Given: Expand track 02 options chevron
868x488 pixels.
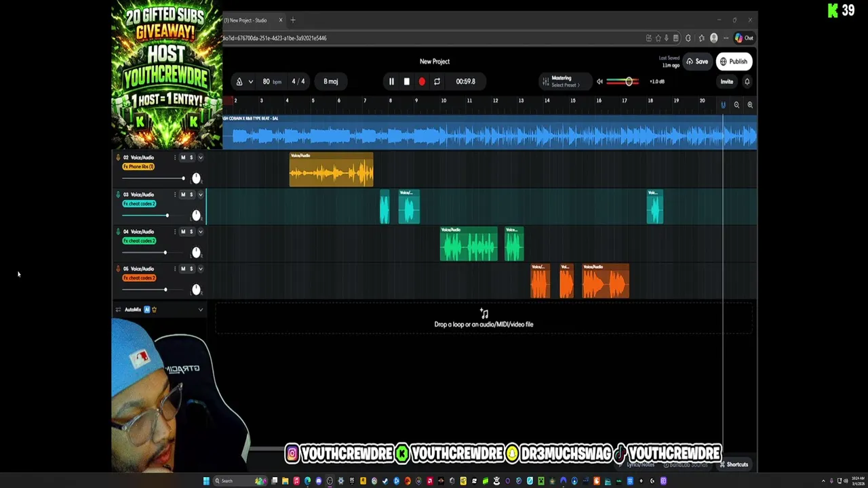Looking at the screenshot, I should click(200, 157).
